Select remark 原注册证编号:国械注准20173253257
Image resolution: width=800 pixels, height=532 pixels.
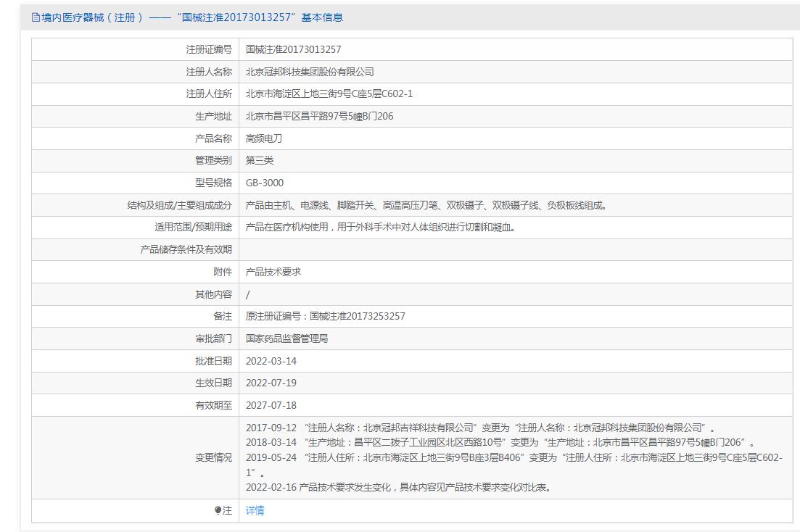point(326,316)
